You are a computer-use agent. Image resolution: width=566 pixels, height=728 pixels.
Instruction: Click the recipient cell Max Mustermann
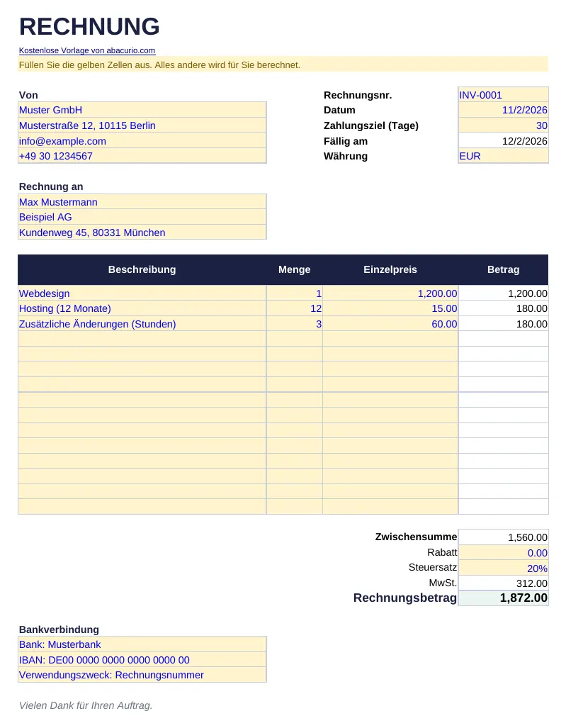pos(142,202)
